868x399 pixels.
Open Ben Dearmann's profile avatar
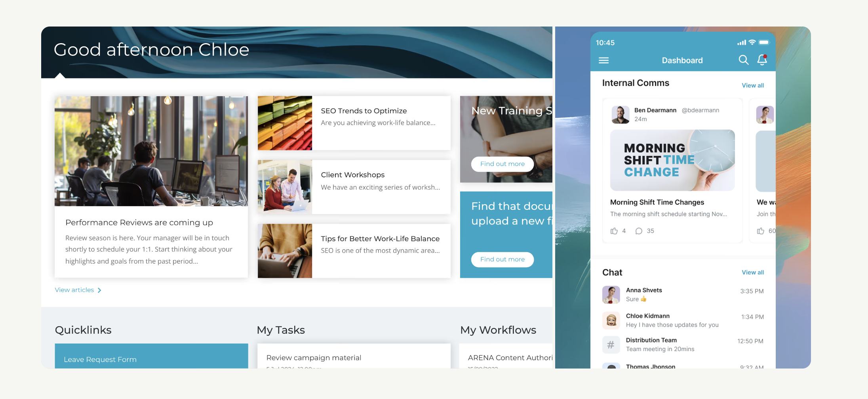click(x=620, y=114)
